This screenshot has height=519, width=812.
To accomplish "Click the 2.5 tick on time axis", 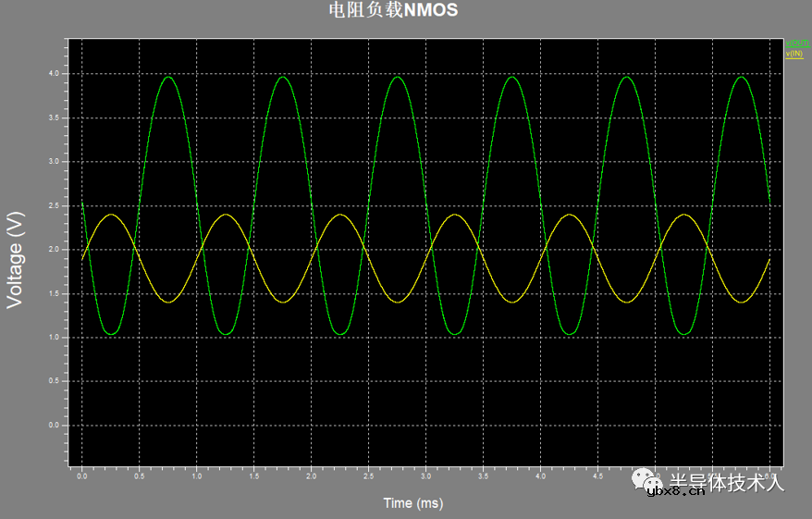I will tap(369, 477).
